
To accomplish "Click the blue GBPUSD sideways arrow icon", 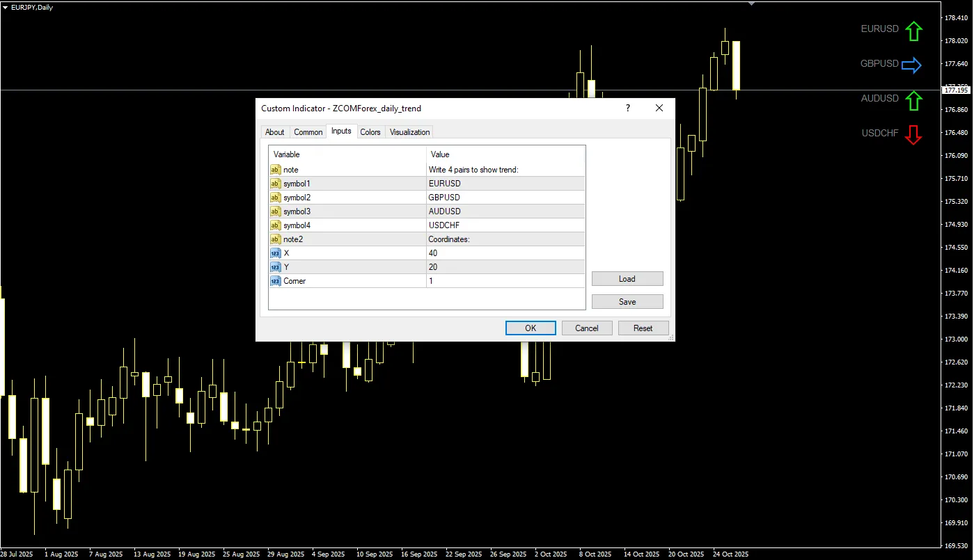I will (911, 65).
